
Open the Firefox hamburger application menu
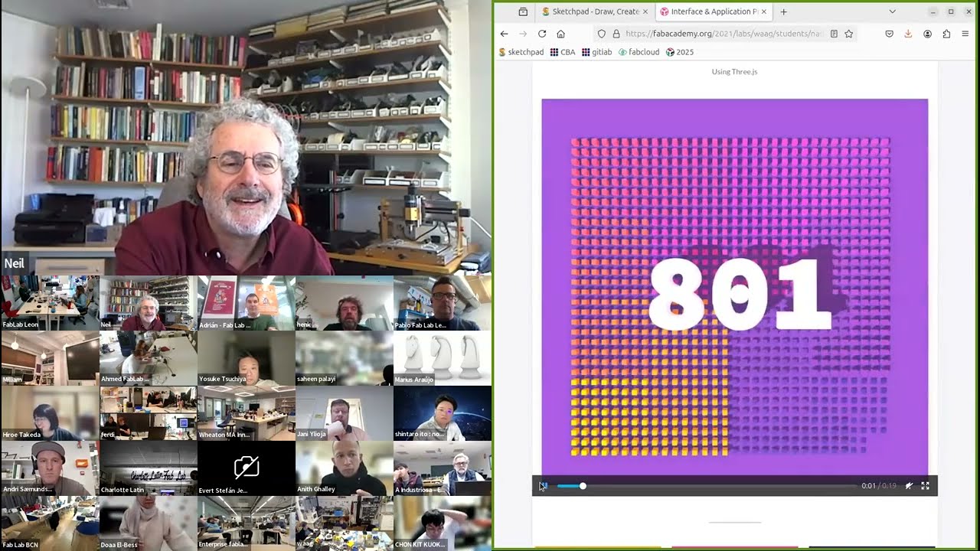tap(965, 34)
